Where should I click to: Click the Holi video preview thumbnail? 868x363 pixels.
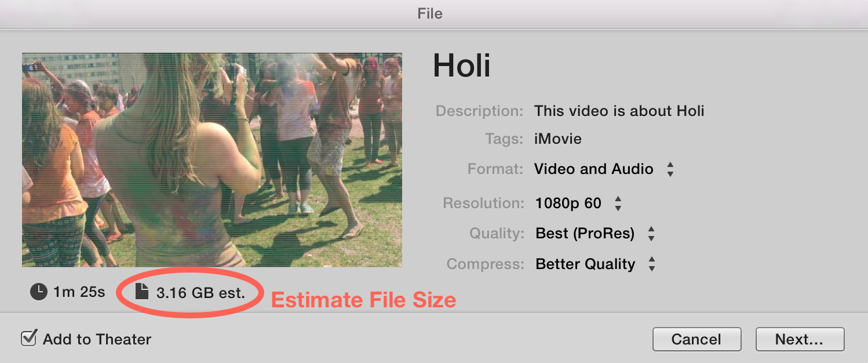[x=212, y=160]
